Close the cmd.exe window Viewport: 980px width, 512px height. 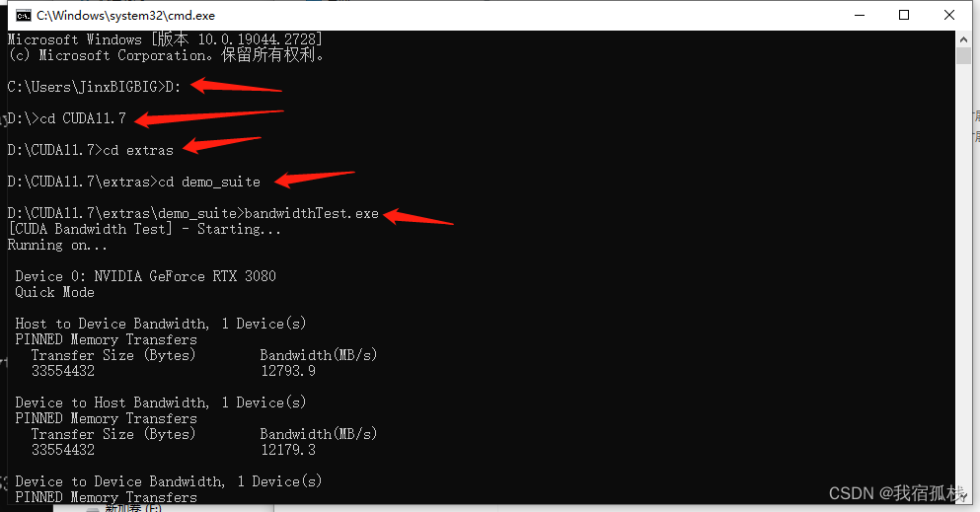948,15
